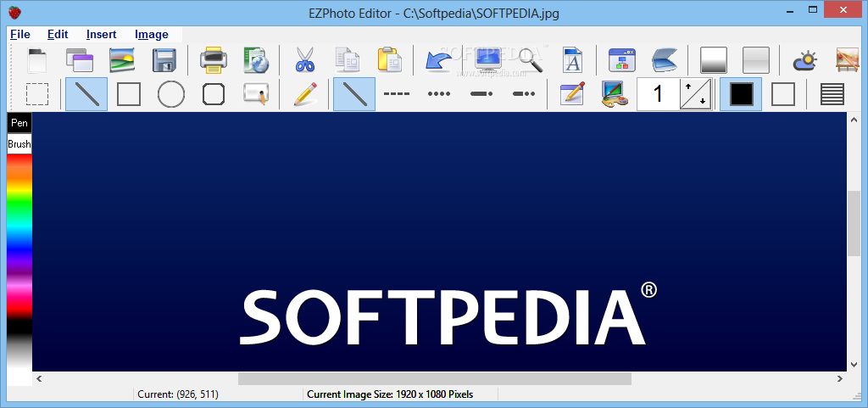
Task: Click the horizontal scrollbar left arrow
Action: click(x=39, y=378)
